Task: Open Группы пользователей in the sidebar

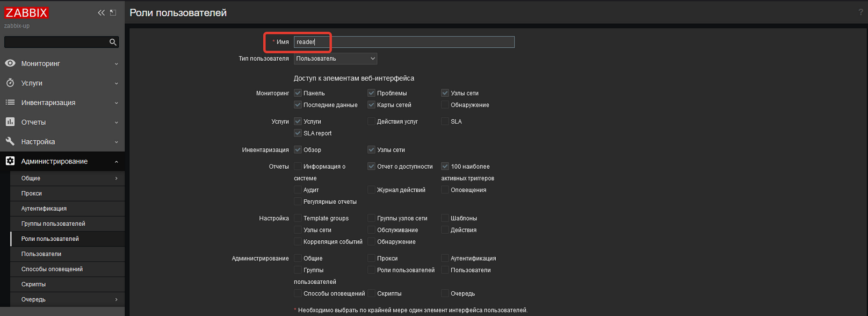Action: [68, 224]
